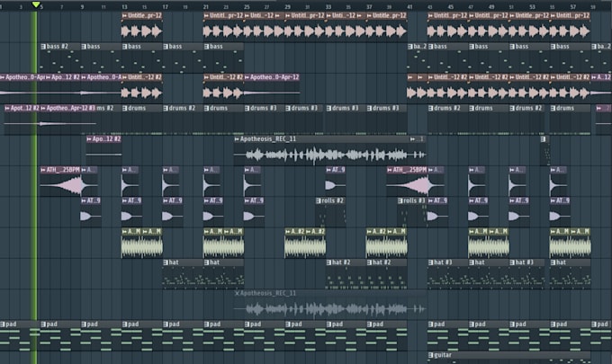Image resolution: width=612 pixels, height=364 pixels.
Task: Click pattern icon of hat clip at bar 17
Action: [x=166, y=262]
